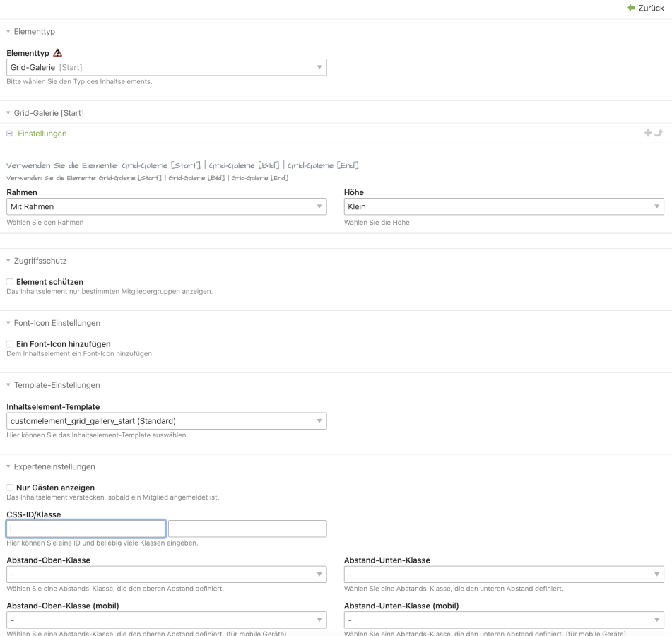Open the Elementtyp dropdown

[x=167, y=67]
